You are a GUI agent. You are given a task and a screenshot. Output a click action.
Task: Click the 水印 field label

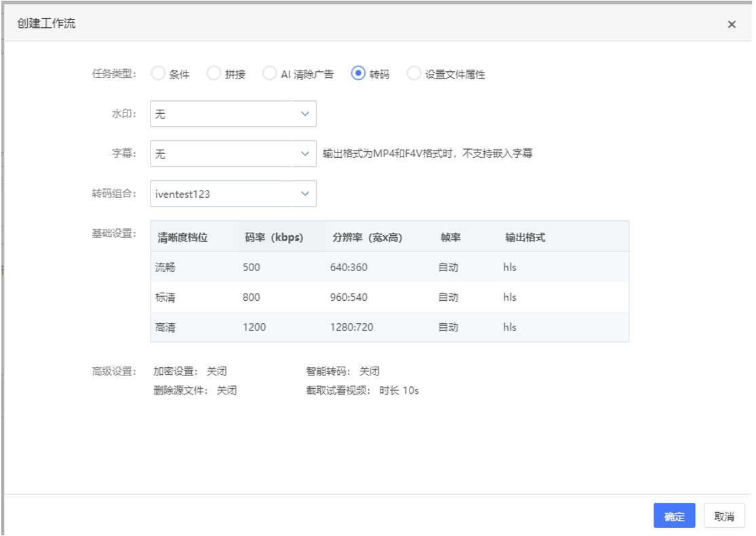pyautogui.click(x=124, y=114)
